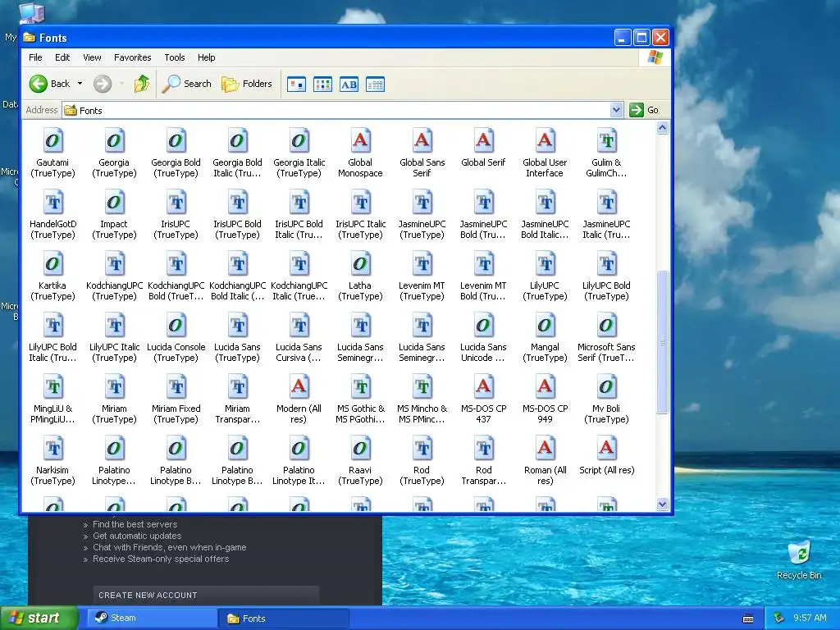Open the File menu
The height and width of the screenshot is (630, 840).
(x=35, y=57)
